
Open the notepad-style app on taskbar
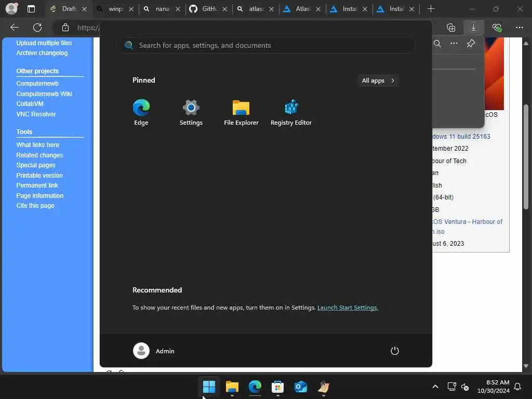[323, 386]
